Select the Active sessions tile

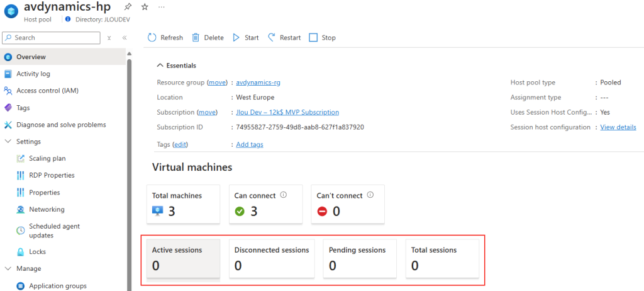click(183, 258)
